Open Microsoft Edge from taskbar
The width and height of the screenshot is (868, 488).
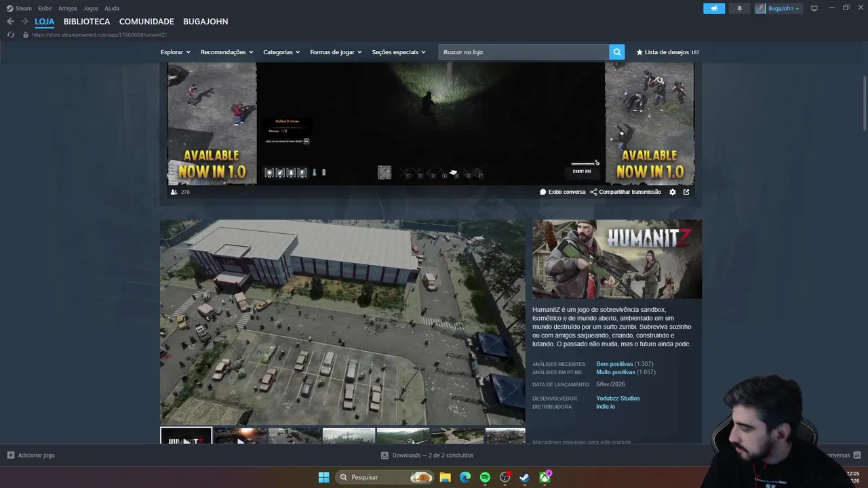tap(465, 477)
